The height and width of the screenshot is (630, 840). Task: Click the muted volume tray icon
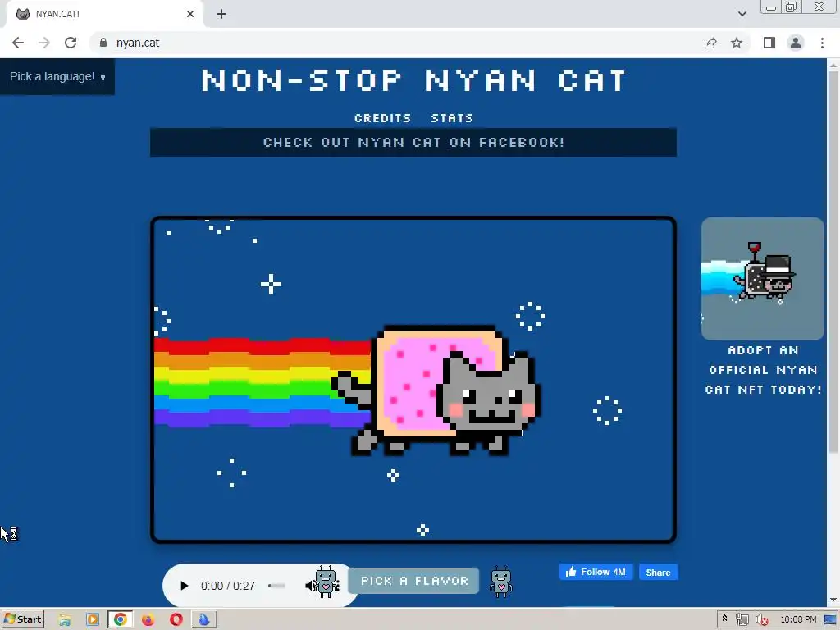761,620
